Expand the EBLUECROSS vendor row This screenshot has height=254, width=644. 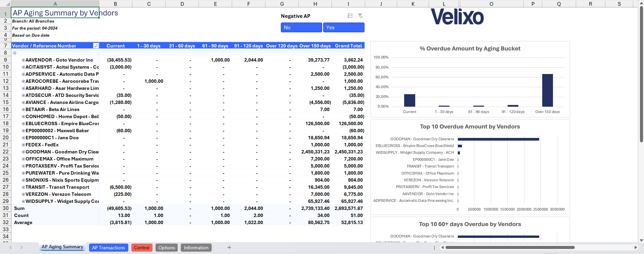click(23, 123)
